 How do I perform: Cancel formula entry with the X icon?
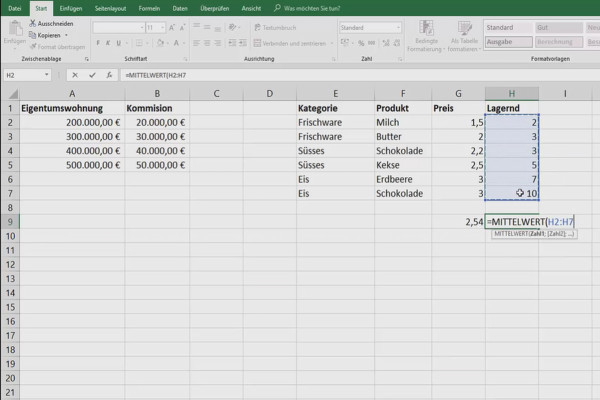coord(75,75)
